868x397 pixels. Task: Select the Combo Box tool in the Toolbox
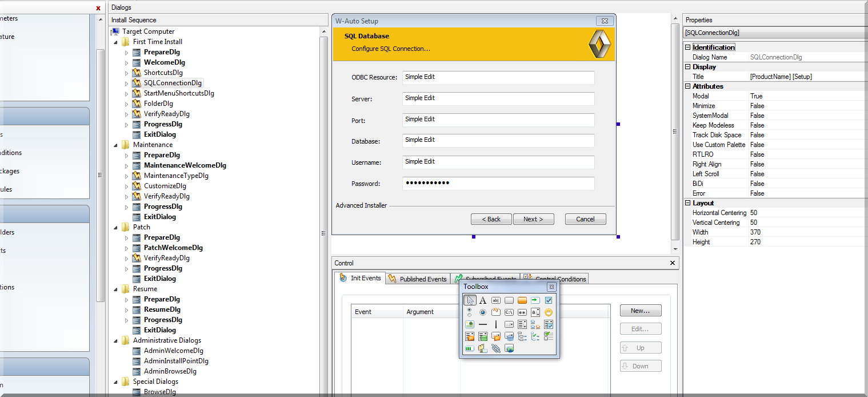pos(509,324)
